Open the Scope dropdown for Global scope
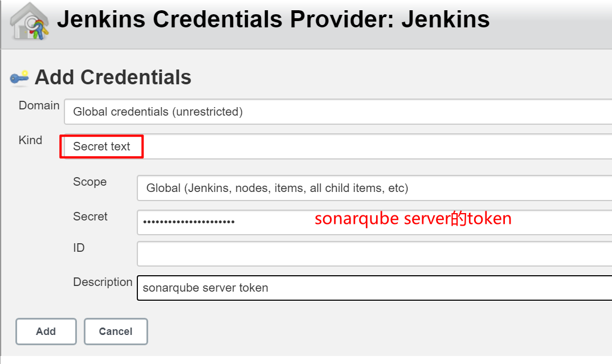Viewport: 612px width, 364px height. [x=285, y=188]
